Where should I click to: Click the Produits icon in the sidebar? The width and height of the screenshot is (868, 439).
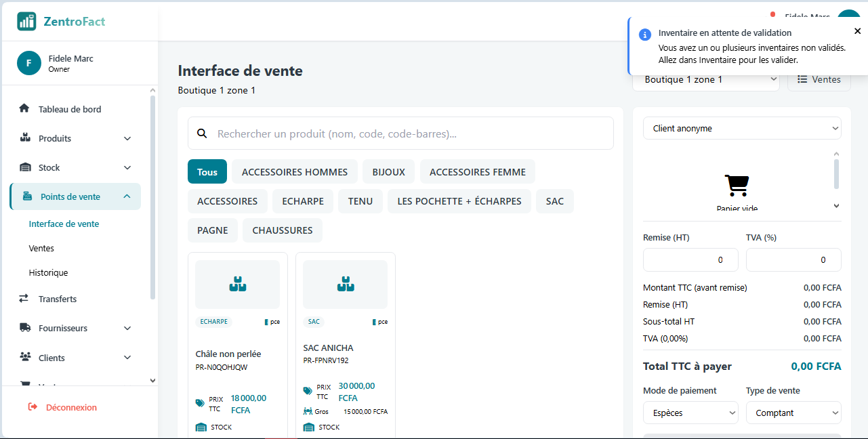25,138
